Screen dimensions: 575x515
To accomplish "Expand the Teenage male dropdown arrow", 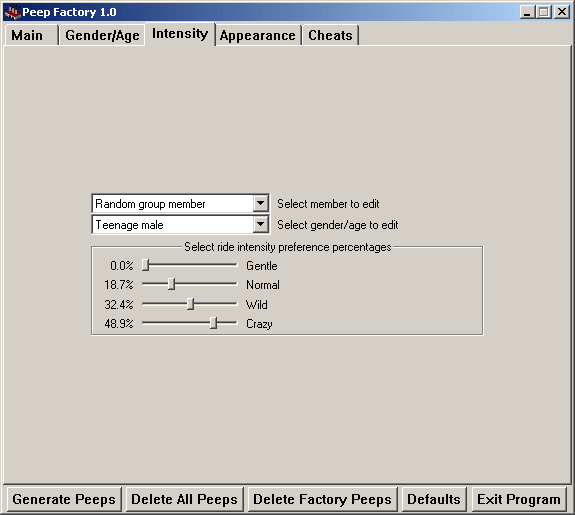I will pos(260,224).
